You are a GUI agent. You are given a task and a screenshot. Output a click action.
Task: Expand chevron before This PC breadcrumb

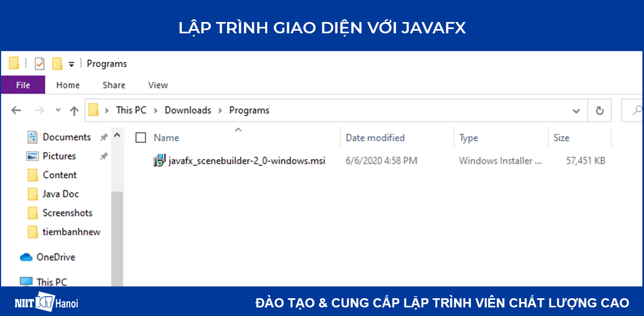tap(107, 110)
